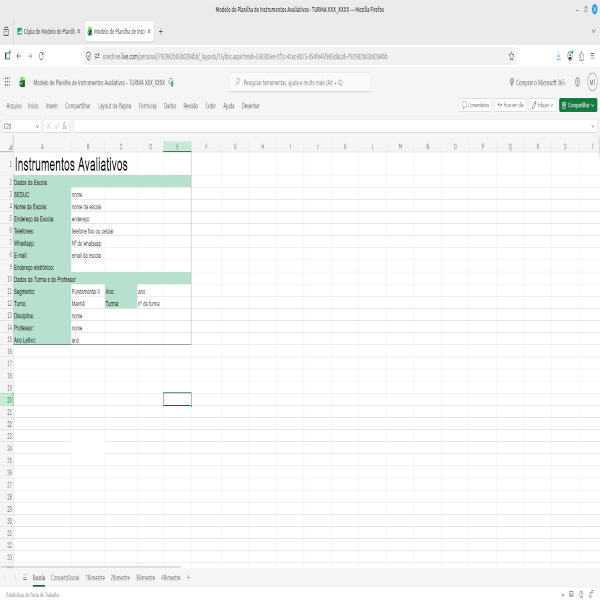This screenshot has width=600, height=600.
Task: Open Firefox downloads panel
Action: pyautogui.click(x=558, y=56)
